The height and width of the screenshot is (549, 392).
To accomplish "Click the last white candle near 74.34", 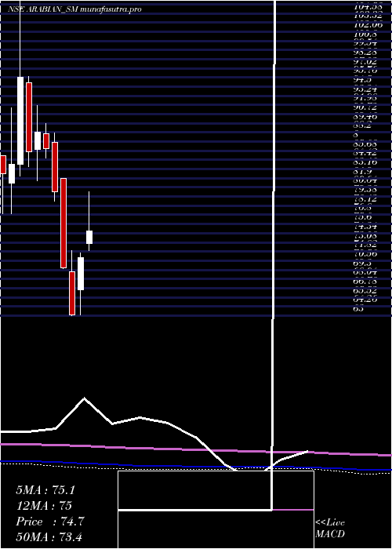I will [89, 237].
